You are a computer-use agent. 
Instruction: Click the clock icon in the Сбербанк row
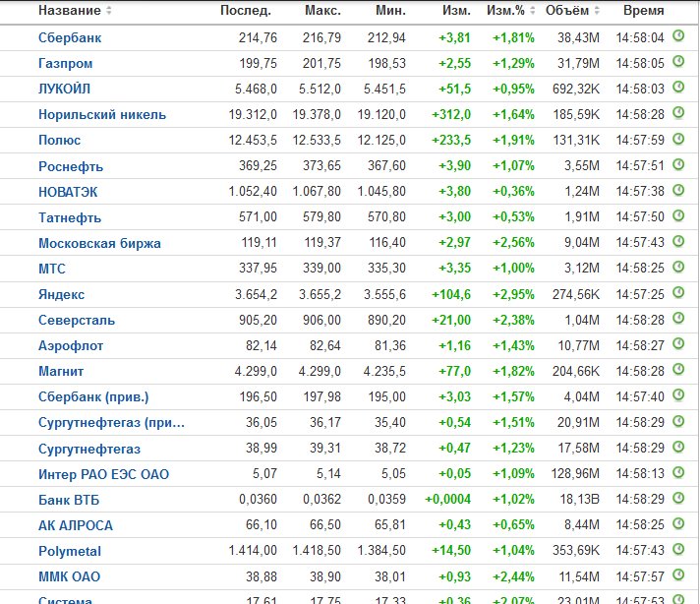click(678, 35)
